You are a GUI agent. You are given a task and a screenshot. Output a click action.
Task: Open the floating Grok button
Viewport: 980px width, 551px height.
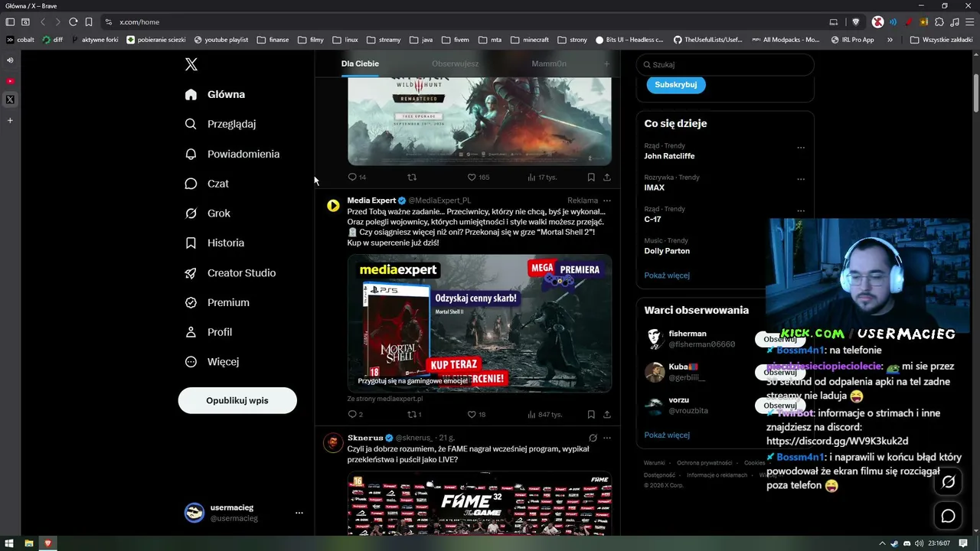948,481
